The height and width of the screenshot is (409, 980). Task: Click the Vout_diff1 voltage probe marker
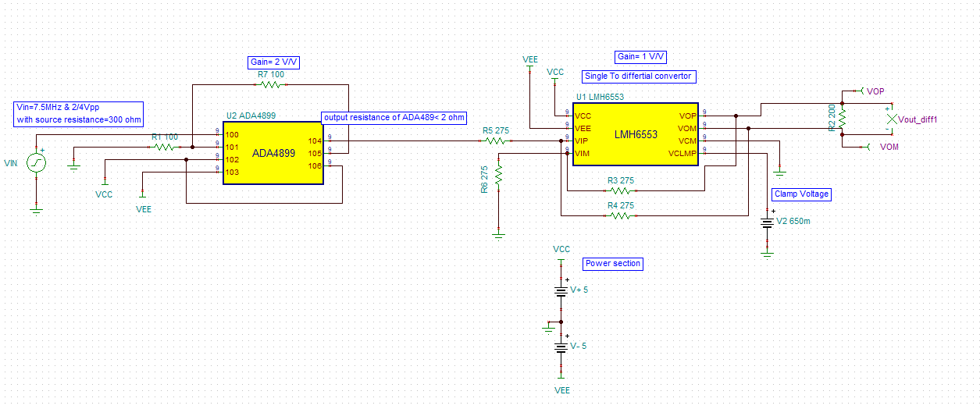891,119
